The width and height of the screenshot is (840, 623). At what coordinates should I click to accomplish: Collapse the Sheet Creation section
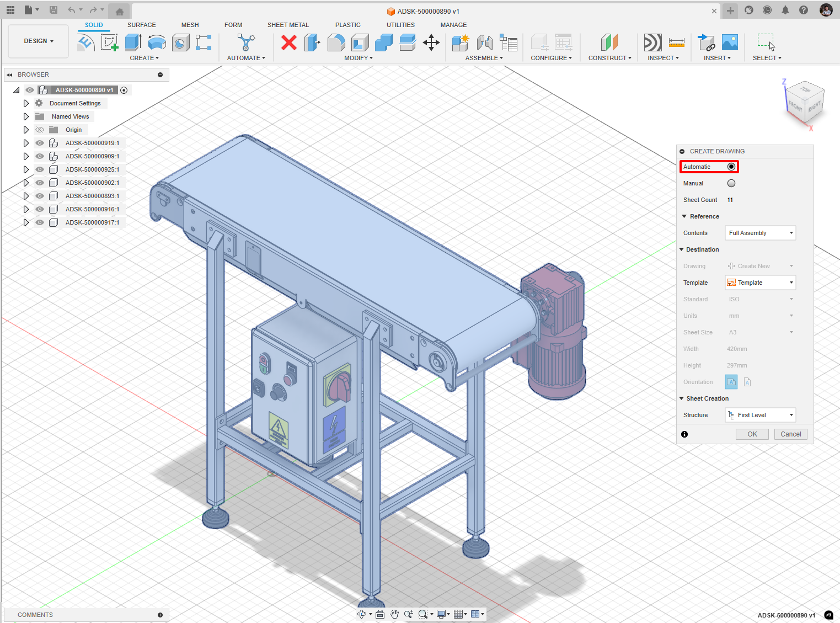pos(682,398)
